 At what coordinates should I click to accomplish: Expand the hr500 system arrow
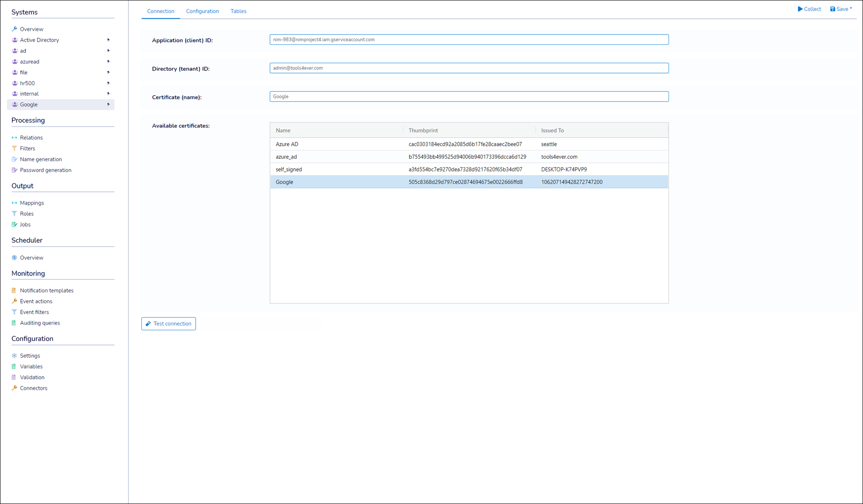point(108,83)
